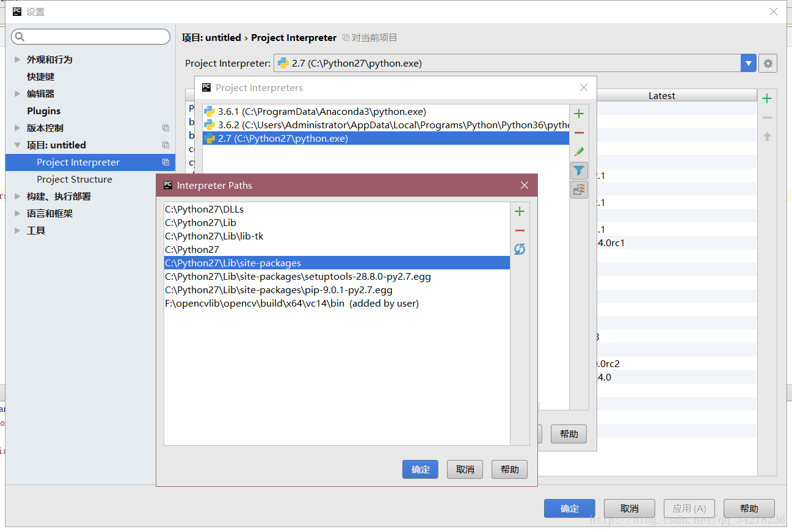Screen dimensions: 792x532
Task: Click 取消 in main Settings window
Action: coord(629,508)
